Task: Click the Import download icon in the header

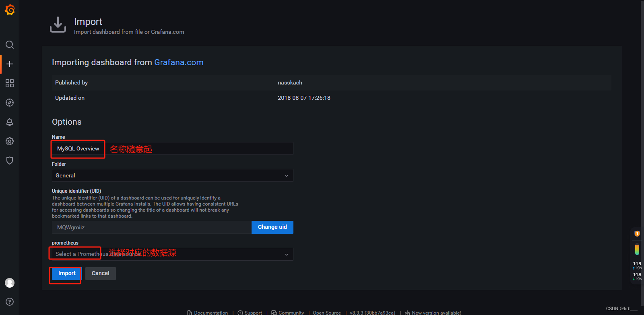Action: pos(58,25)
